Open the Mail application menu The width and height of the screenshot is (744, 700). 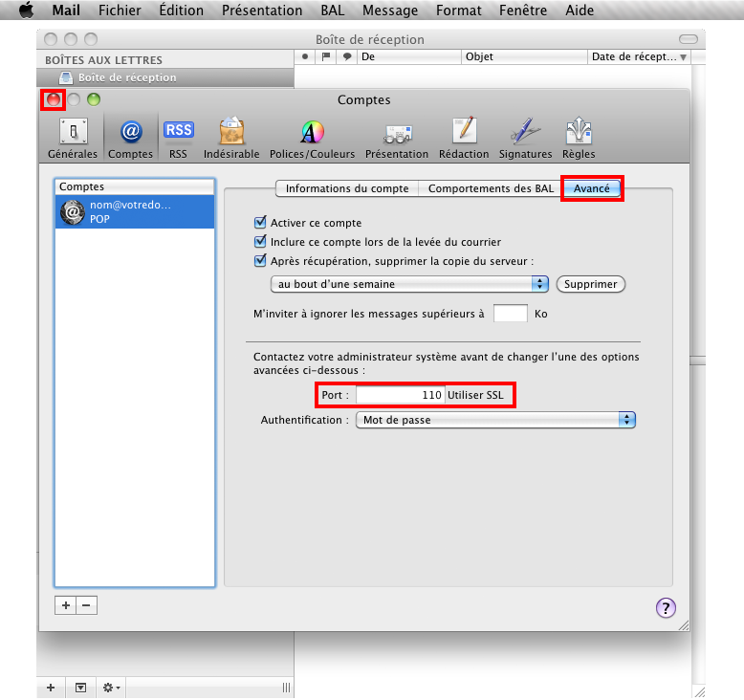pos(66,10)
